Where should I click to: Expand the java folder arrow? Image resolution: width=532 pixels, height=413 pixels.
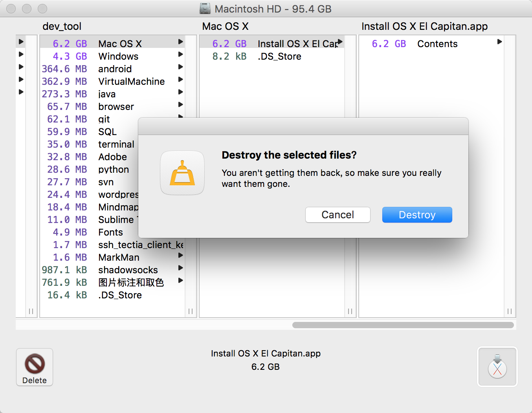click(181, 92)
